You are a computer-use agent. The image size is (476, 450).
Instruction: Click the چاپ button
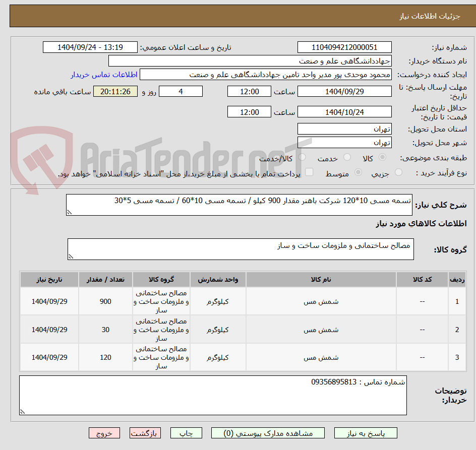point(186,433)
